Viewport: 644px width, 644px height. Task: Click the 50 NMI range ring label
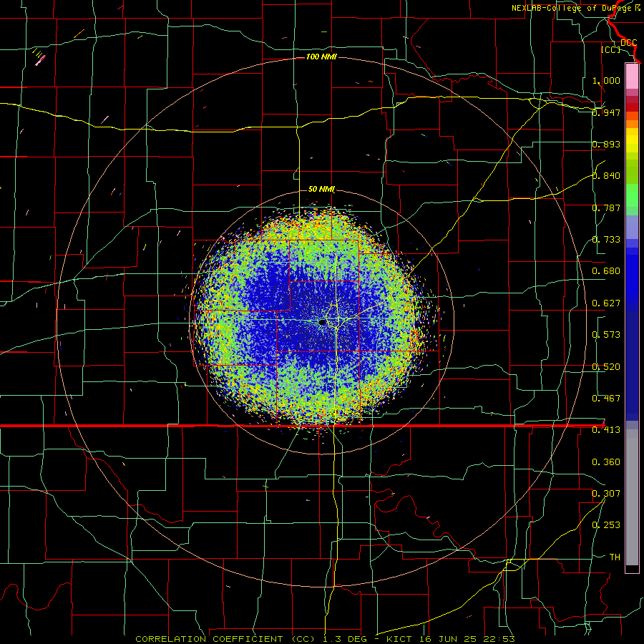tap(321, 189)
